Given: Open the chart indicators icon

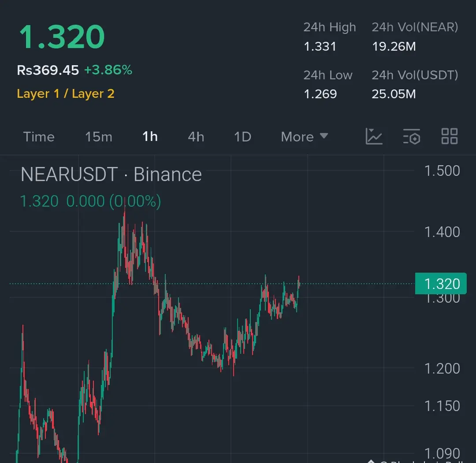Looking at the screenshot, I should [374, 136].
